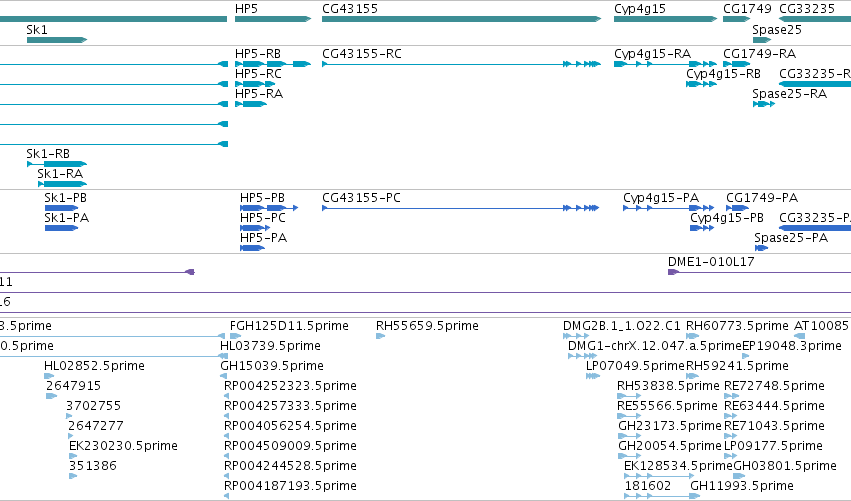The height and width of the screenshot is (501, 851).
Task: Click the Sk1-PA protein feature
Action: 61,228
